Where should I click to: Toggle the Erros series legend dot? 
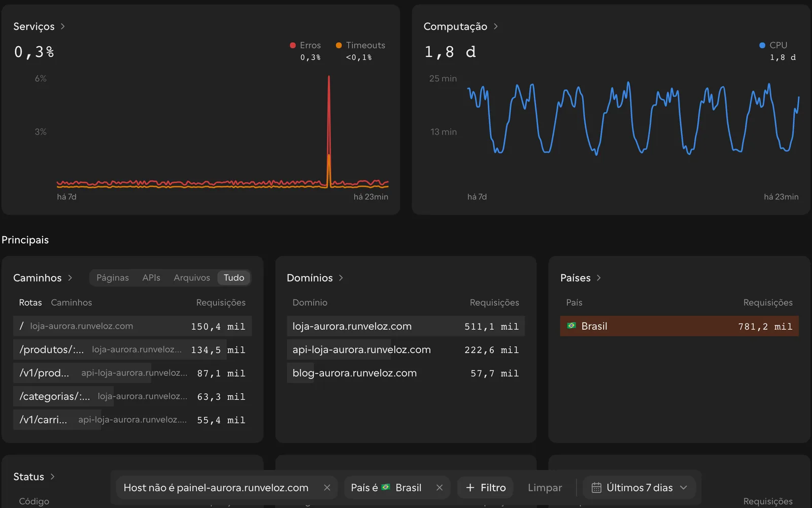point(293,45)
